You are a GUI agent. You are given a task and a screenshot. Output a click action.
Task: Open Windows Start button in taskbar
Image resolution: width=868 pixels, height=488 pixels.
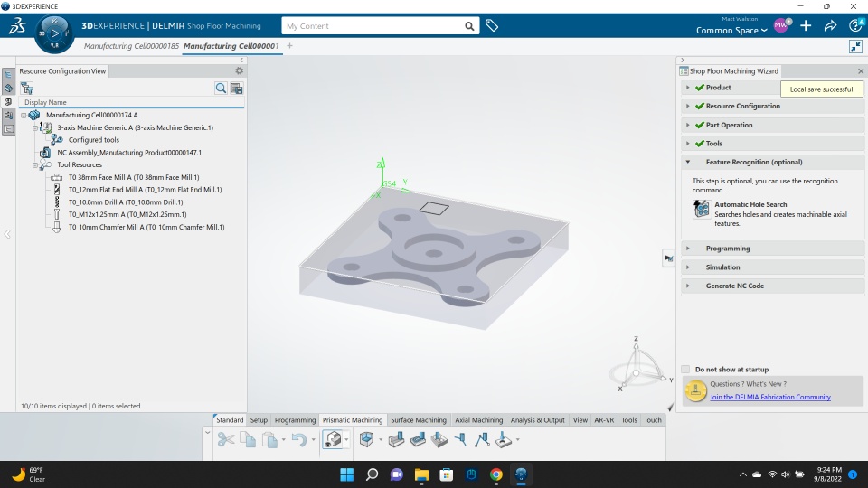346,474
